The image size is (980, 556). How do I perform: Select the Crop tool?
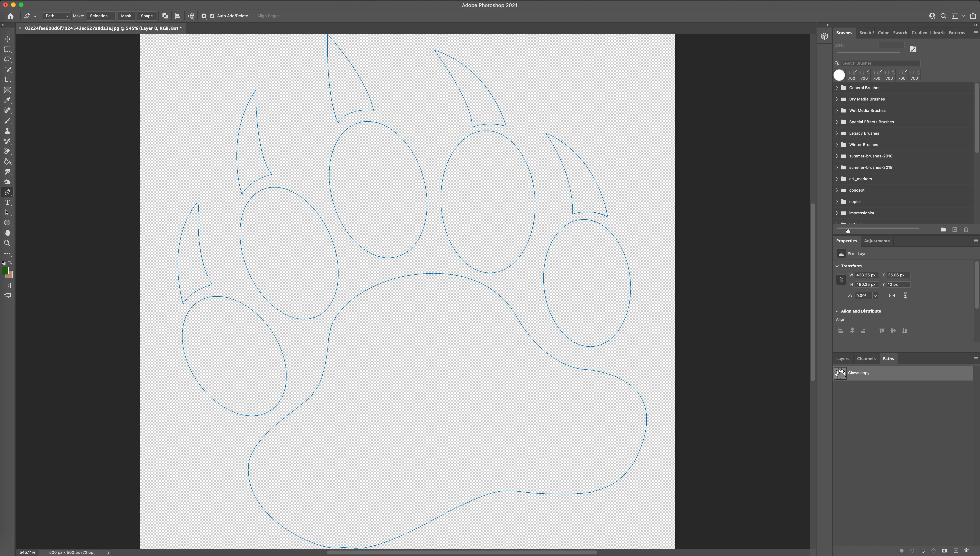click(7, 80)
